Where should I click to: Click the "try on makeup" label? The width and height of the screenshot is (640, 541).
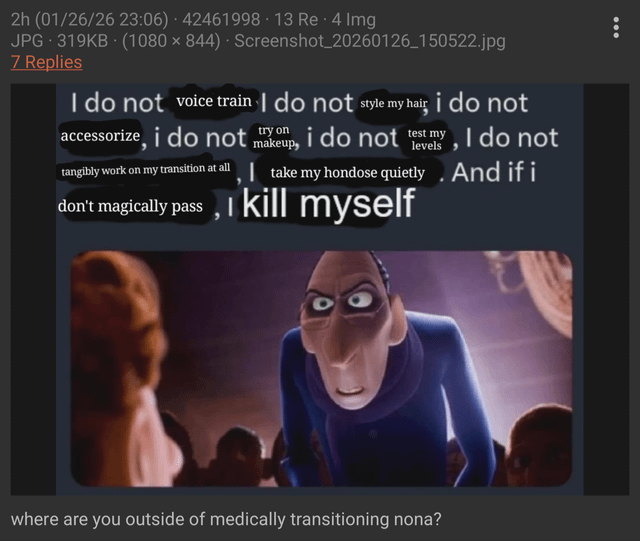coord(273,136)
